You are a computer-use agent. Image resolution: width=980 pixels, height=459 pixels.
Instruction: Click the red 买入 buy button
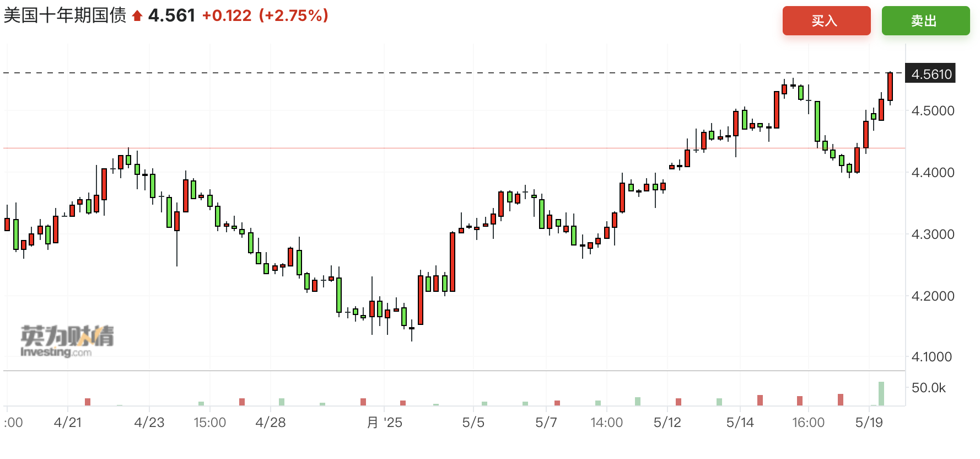826,21
